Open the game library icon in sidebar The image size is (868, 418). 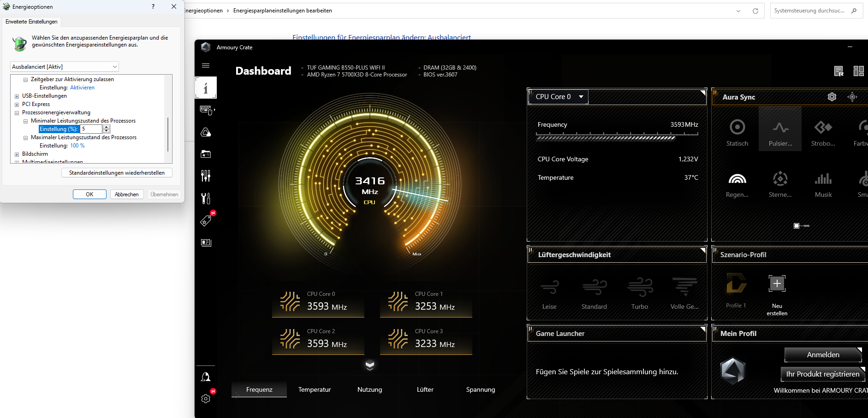click(x=206, y=154)
